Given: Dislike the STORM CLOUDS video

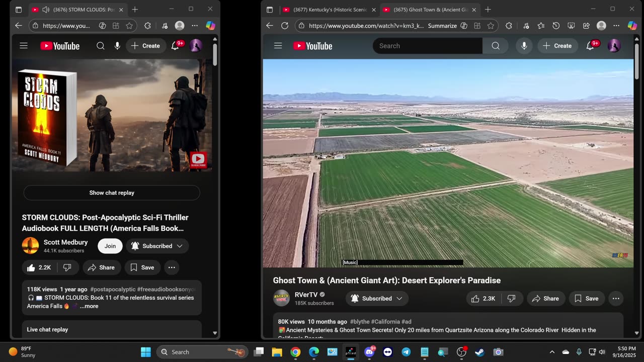Looking at the screenshot, I should pyautogui.click(x=67, y=267).
